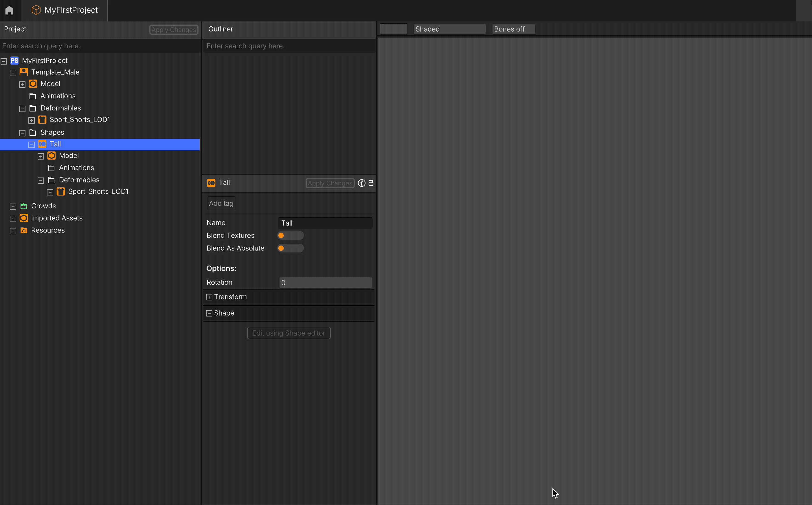Click Apply Changes in Tall properties header

click(x=330, y=183)
